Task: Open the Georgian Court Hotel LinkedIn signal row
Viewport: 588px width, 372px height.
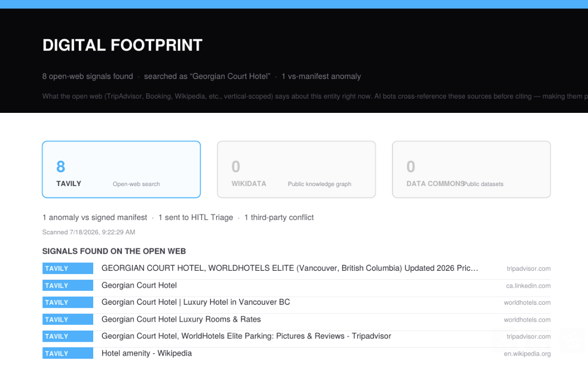Action: click(x=296, y=286)
